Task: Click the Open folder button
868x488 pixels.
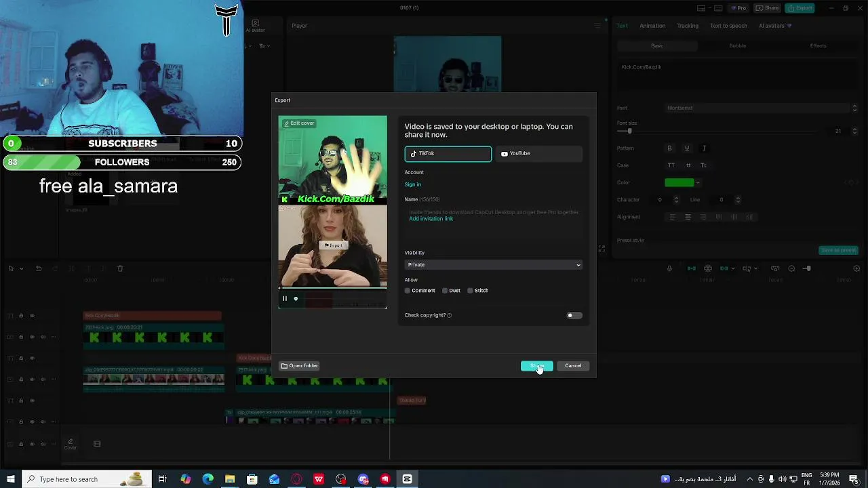Action: (300, 366)
